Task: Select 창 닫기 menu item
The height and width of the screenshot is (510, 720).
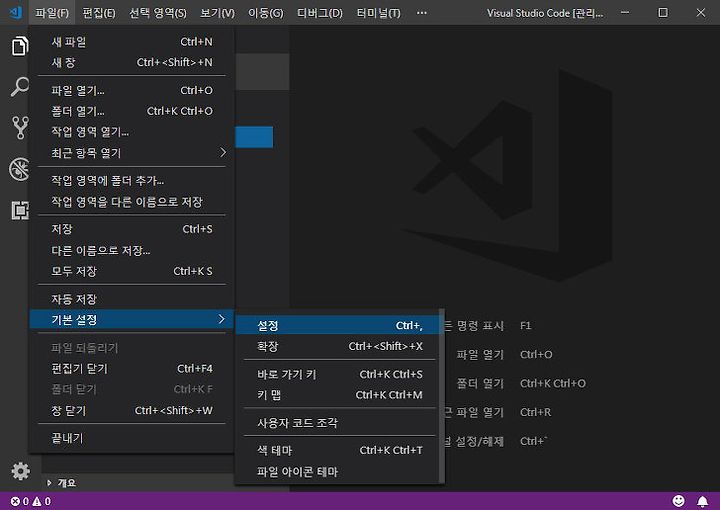Action: click(132, 410)
